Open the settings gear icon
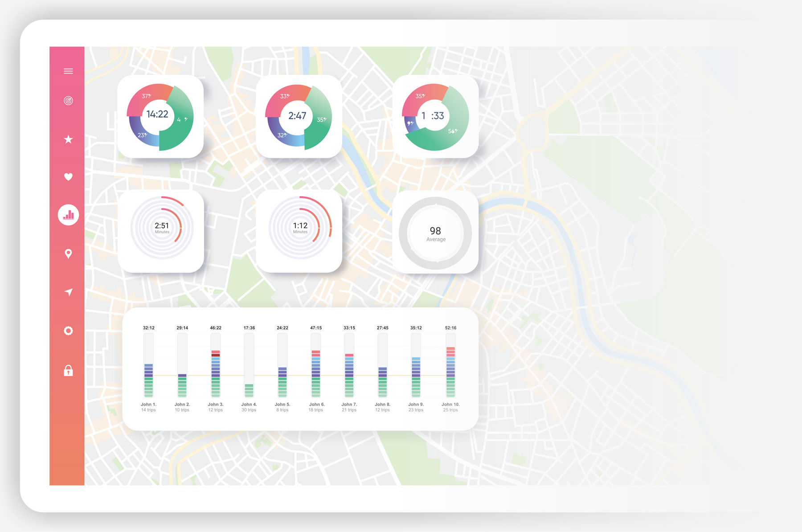The height and width of the screenshot is (532, 802). click(68, 331)
